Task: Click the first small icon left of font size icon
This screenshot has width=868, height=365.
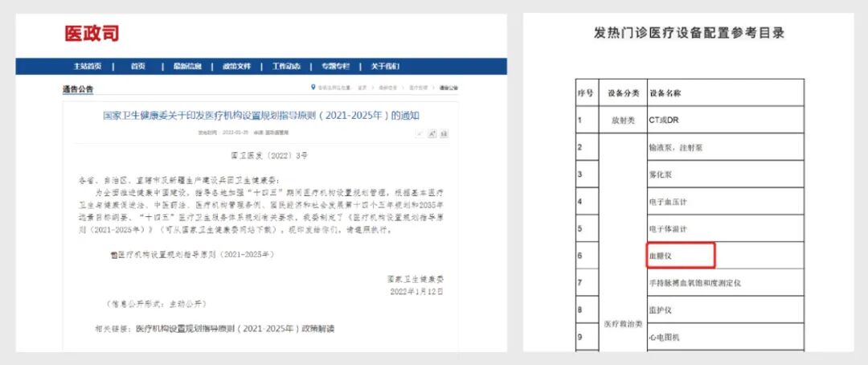Action: (420, 133)
